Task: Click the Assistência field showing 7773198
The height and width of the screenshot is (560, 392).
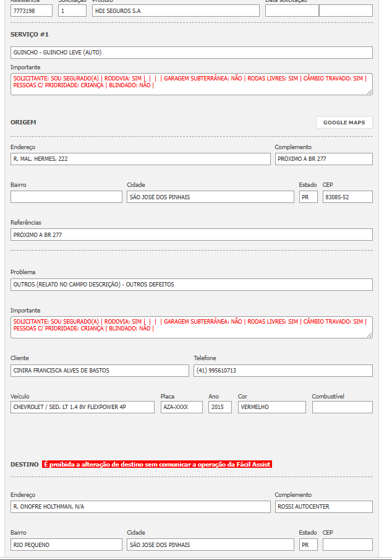Action: (32, 11)
